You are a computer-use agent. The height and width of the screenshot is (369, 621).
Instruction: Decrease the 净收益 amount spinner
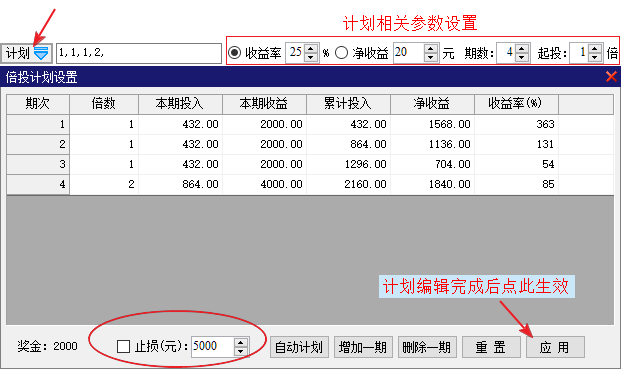tap(431, 58)
